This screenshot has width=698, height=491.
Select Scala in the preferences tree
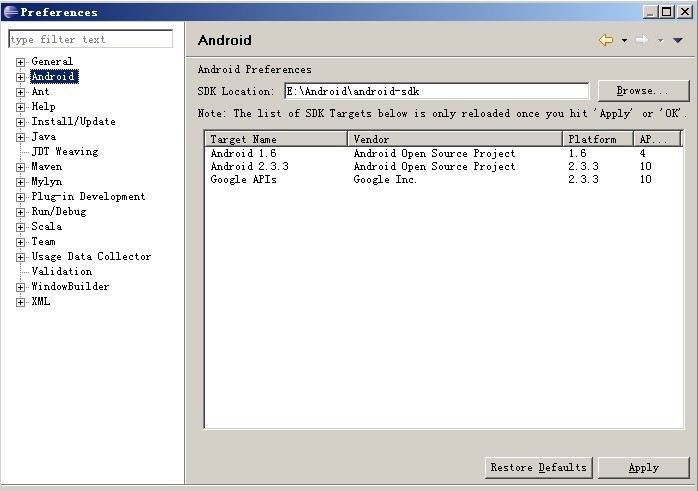47,227
